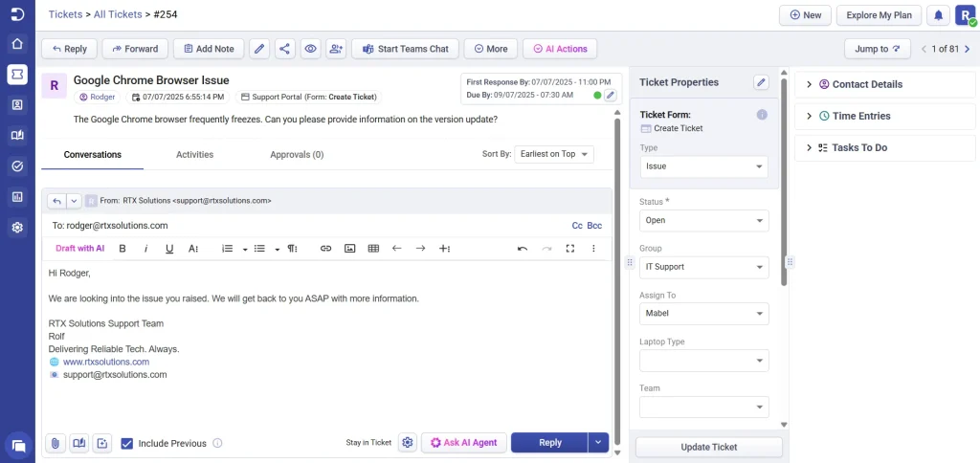Open the Type dropdown showing Issue
This screenshot has width=980, height=463.
[x=703, y=166]
